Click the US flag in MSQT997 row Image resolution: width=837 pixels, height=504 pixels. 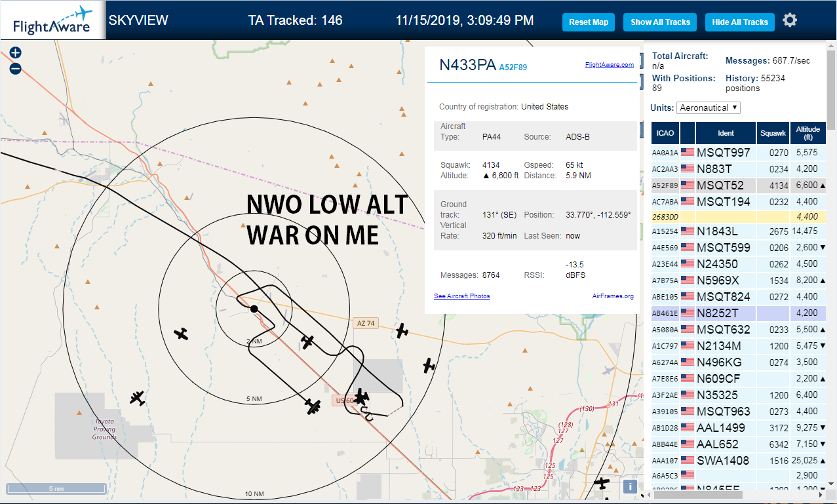point(688,152)
